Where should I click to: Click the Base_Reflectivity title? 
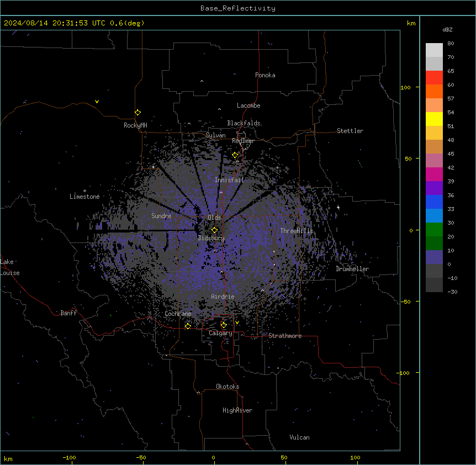point(238,8)
